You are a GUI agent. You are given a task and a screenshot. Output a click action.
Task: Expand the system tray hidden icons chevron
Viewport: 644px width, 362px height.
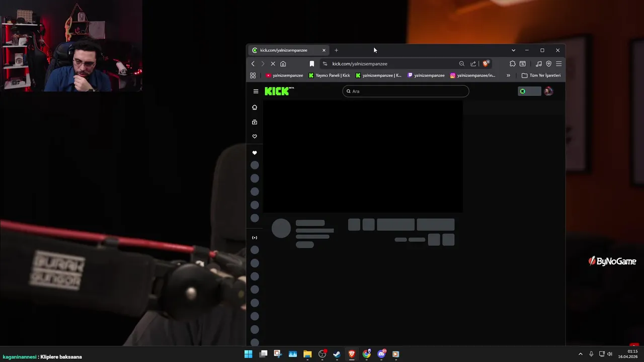pos(581,354)
